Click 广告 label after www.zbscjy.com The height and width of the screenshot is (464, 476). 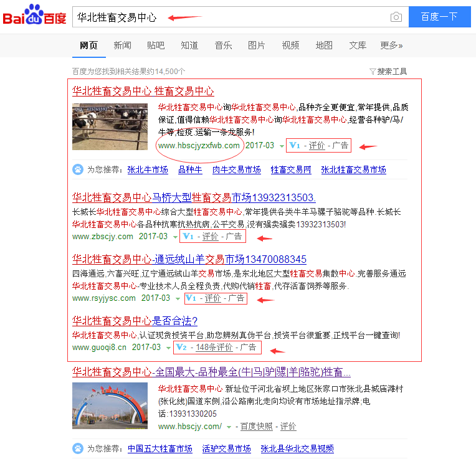click(x=234, y=236)
